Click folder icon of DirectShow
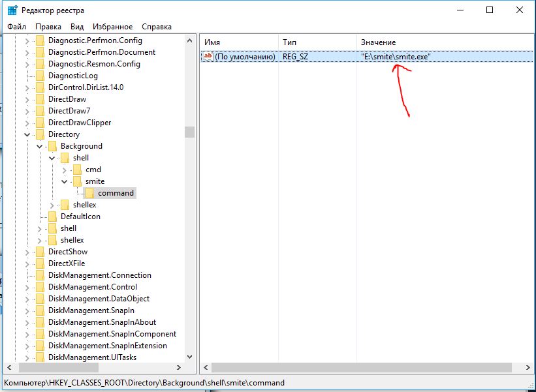Screen dimensions: 536x392 [40, 252]
